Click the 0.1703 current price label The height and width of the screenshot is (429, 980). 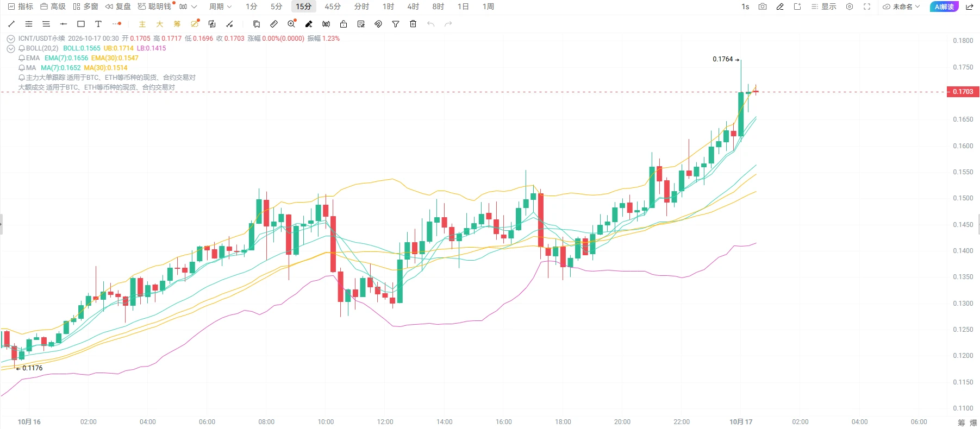[963, 92]
